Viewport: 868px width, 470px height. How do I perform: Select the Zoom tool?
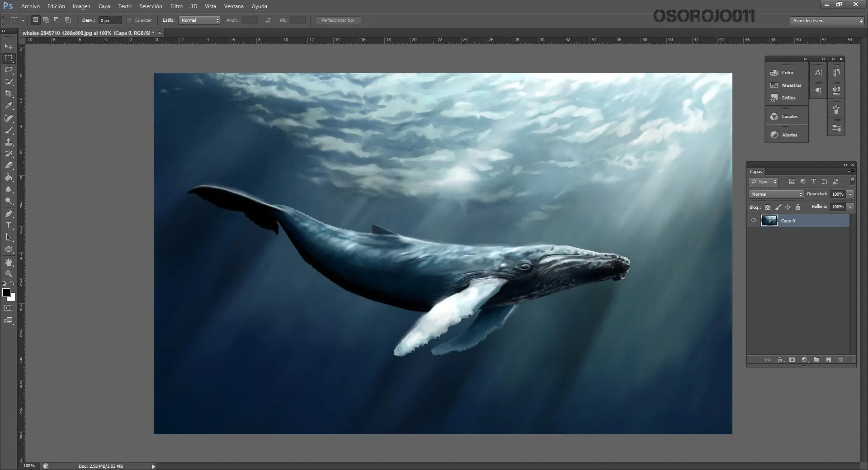[x=9, y=274]
